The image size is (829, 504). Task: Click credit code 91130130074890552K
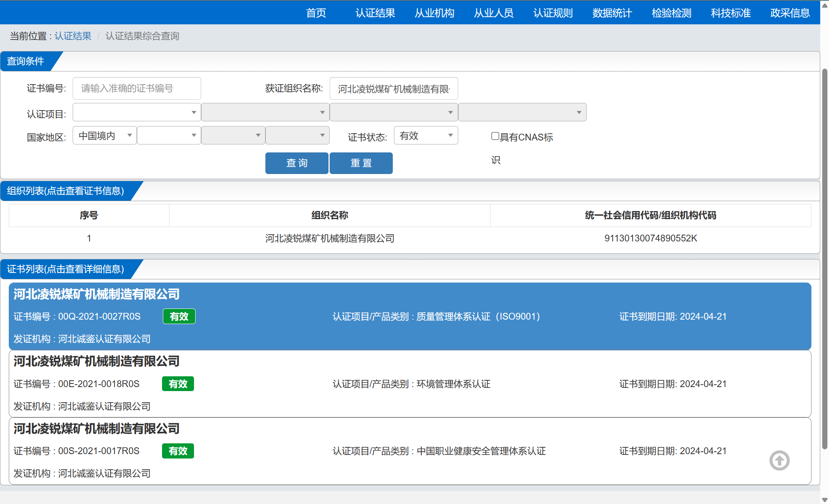click(651, 238)
